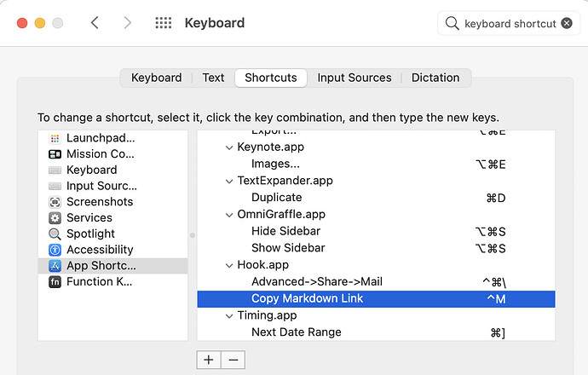Screen dimensions: 588x375
Task: Close the window with red button
Action: [x=22, y=23]
